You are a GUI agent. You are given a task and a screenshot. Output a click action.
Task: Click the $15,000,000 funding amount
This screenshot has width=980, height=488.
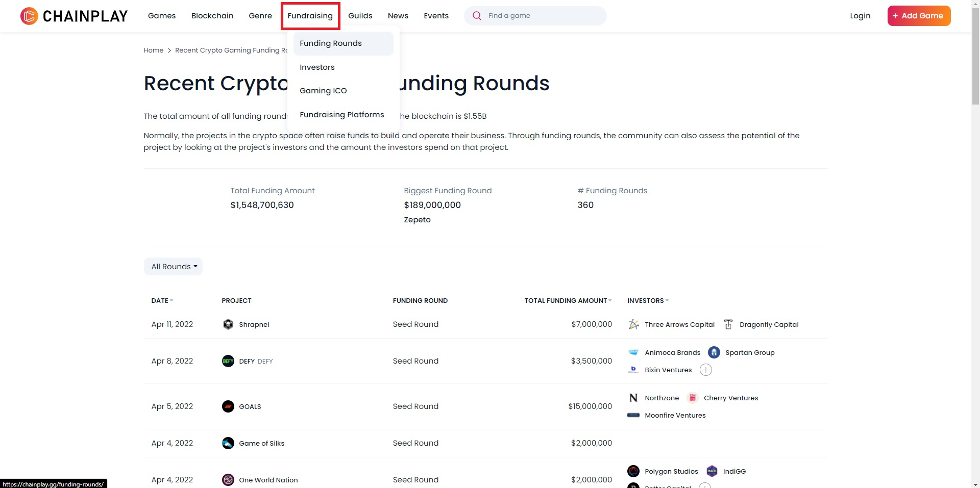coord(590,406)
